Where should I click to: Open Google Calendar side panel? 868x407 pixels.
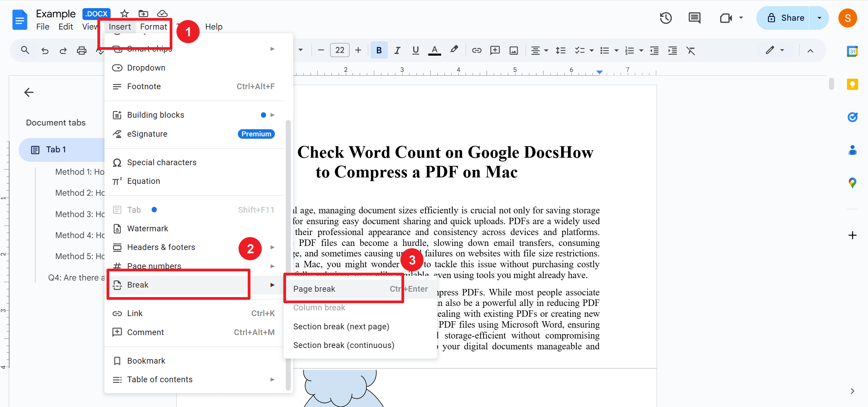click(852, 51)
